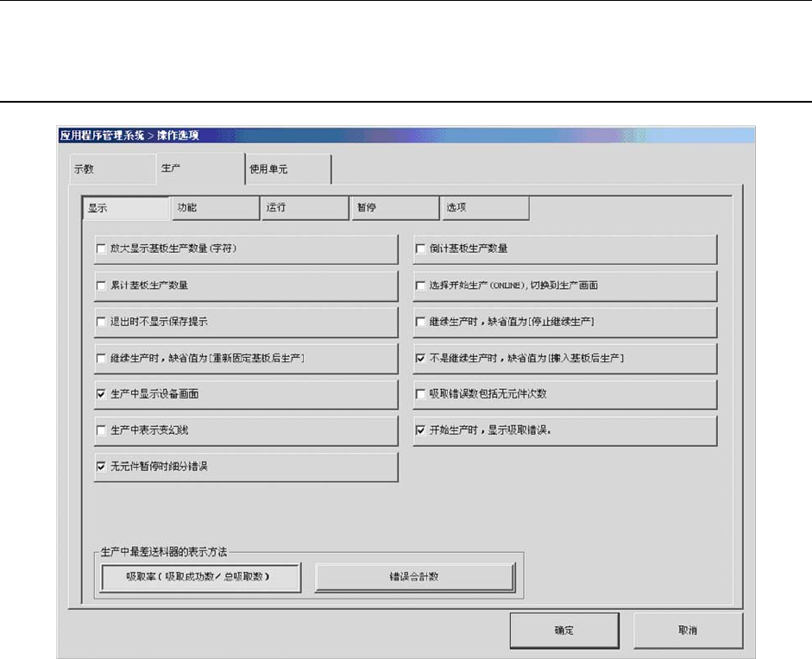Cancel dialog with 取消 button

click(688, 631)
